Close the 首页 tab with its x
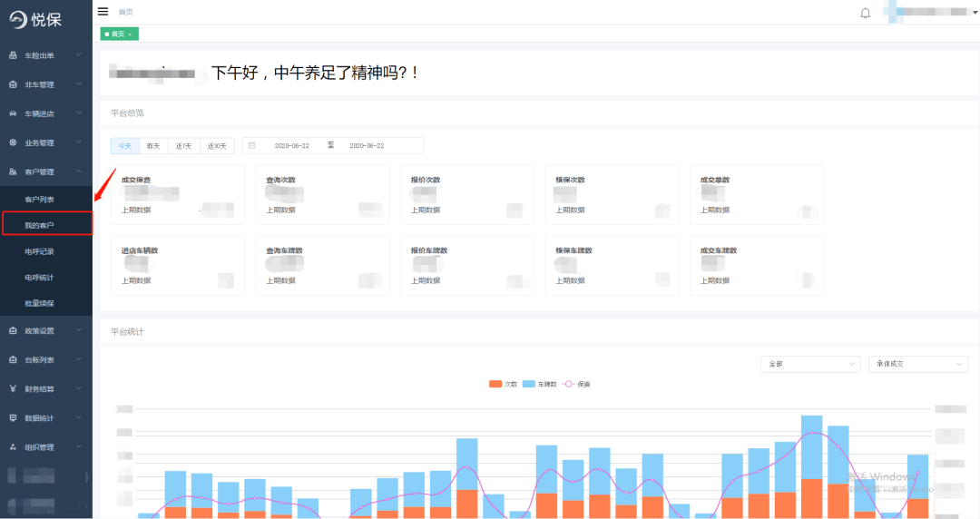This screenshot has height=519, width=980. click(x=130, y=34)
